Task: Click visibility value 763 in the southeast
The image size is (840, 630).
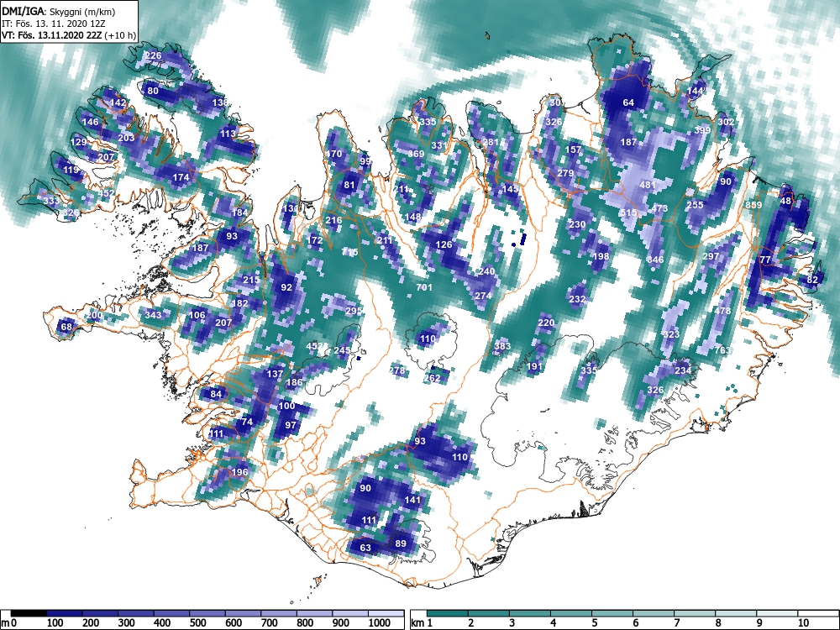Action: click(x=722, y=349)
